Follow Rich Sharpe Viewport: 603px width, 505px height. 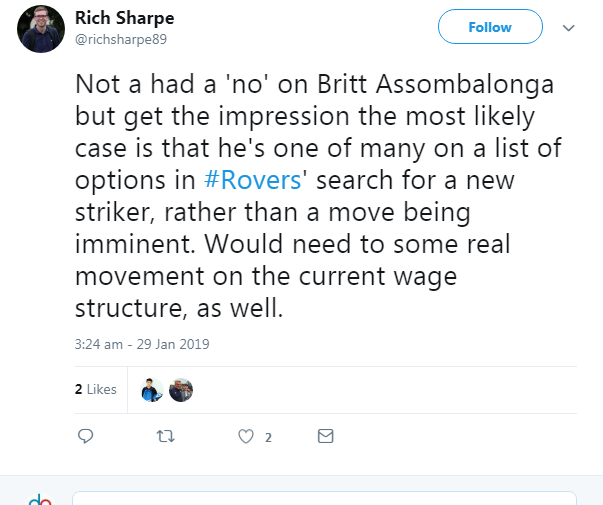pos(490,27)
